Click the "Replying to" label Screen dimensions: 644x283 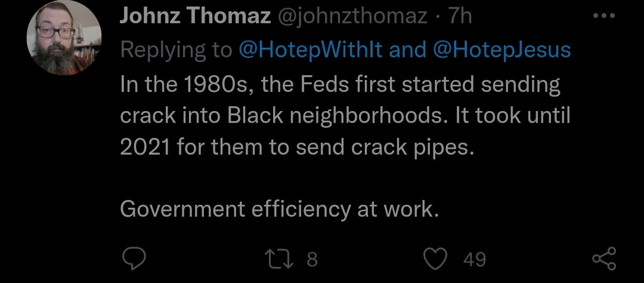pyautogui.click(x=176, y=50)
